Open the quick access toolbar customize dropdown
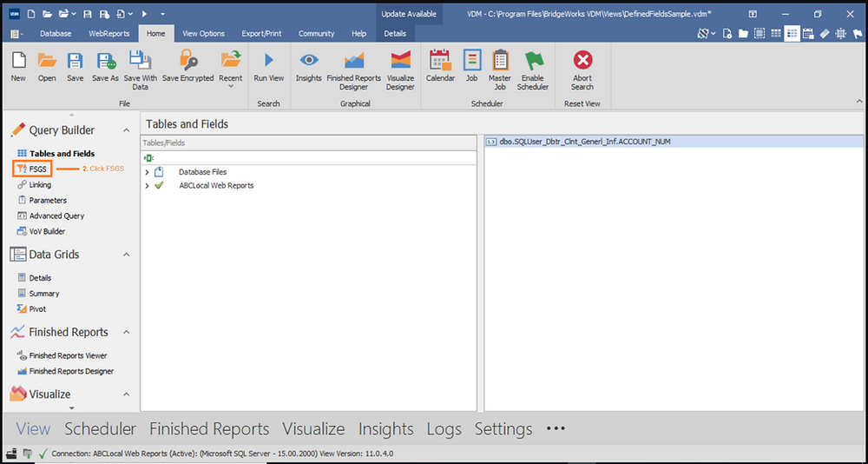The width and height of the screenshot is (868, 464). coord(162,13)
